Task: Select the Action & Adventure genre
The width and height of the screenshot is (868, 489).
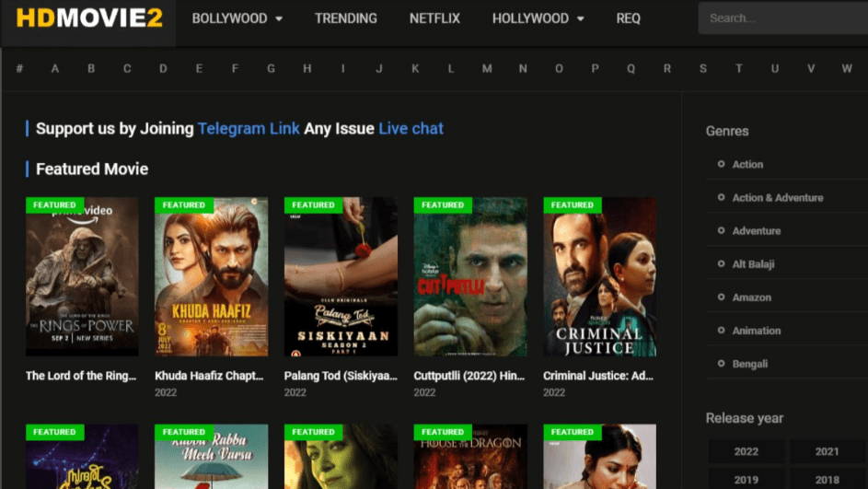Action: click(x=778, y=198)
